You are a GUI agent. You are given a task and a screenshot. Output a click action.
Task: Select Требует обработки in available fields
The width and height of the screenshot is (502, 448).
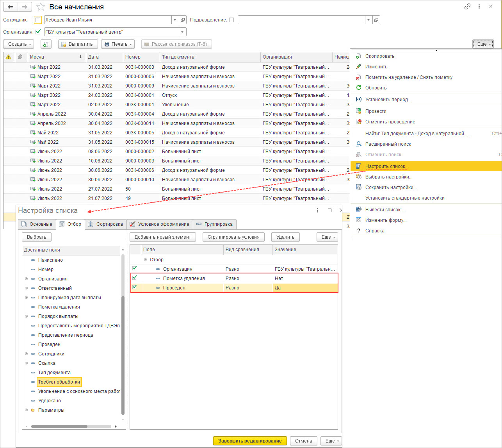[59, 382]
